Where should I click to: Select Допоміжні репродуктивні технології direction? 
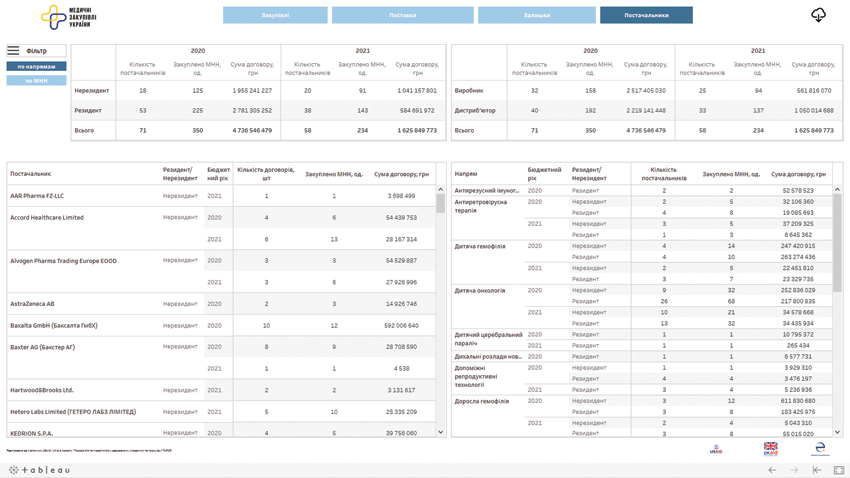coord(477,376)
